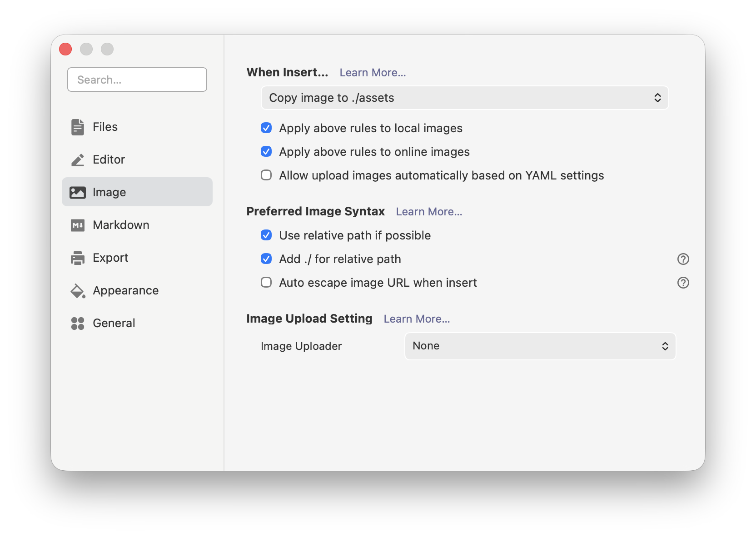Go to the General preferences section
This screenshot has width=756, height=538.
coord(114,323)
